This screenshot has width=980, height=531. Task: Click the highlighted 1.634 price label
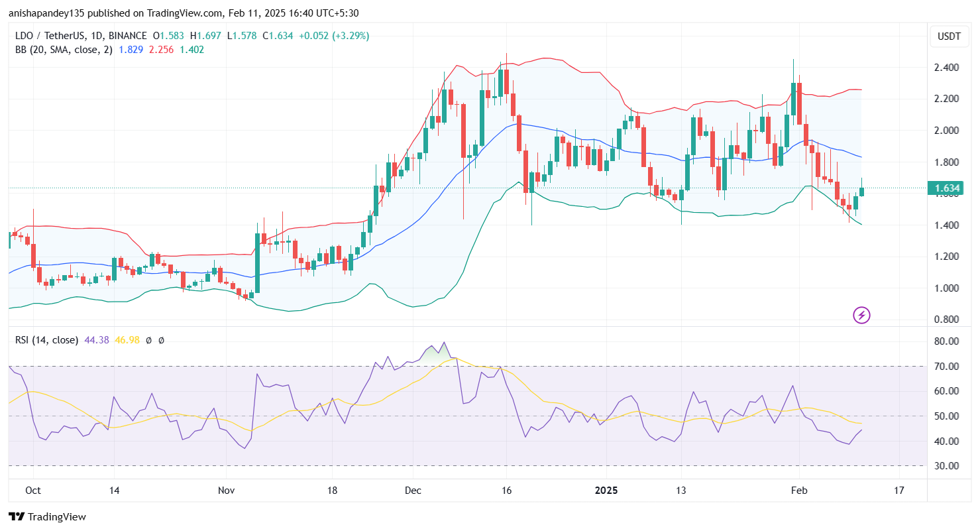point(946,188)
